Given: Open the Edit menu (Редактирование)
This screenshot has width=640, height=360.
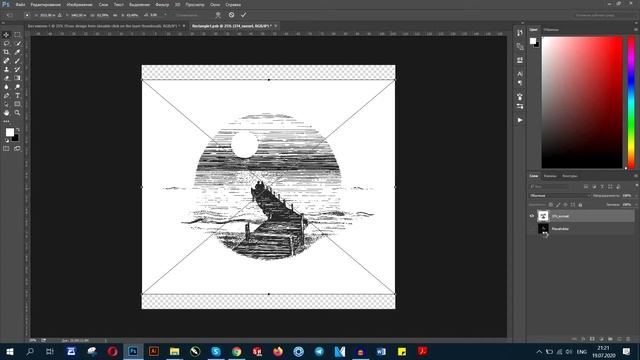Looking at the screenshot, I should click(46, 4).
